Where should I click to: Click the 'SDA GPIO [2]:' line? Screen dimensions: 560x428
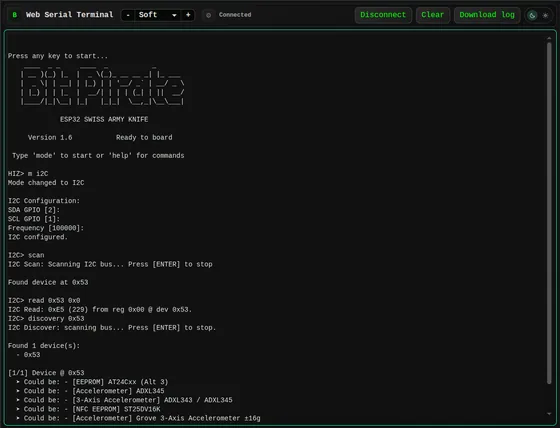[34, 210]
